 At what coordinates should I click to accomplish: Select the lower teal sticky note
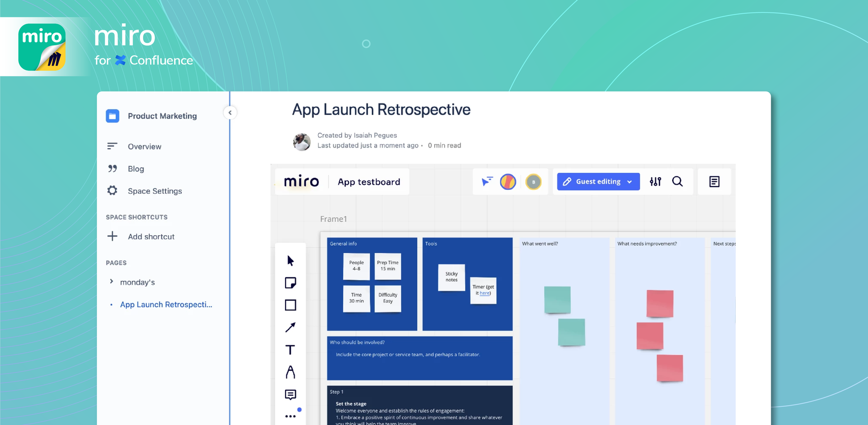pyautogui.click(x=572, y=332)
